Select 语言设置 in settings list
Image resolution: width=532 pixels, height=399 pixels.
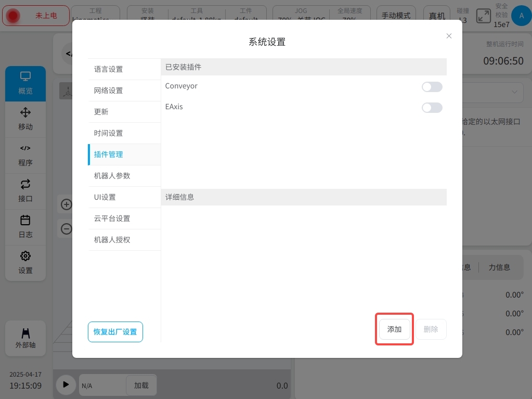(x=109, y=69)
